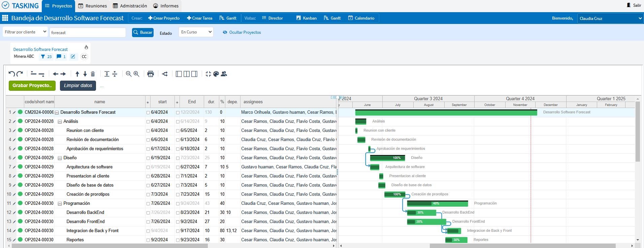Move selected task down
644x248 pixels.
85,74
